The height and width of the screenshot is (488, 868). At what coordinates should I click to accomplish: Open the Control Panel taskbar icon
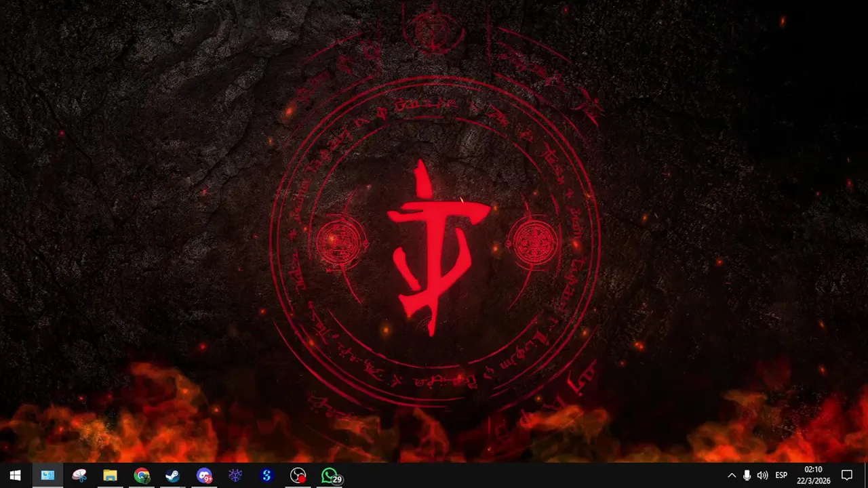pos(47,476)
